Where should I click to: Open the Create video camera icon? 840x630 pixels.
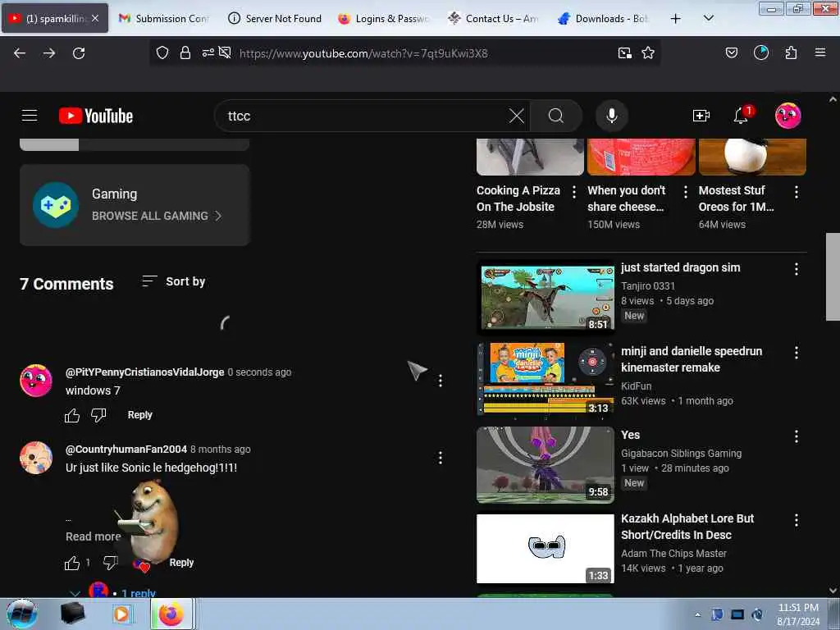[x=701, y=116]
